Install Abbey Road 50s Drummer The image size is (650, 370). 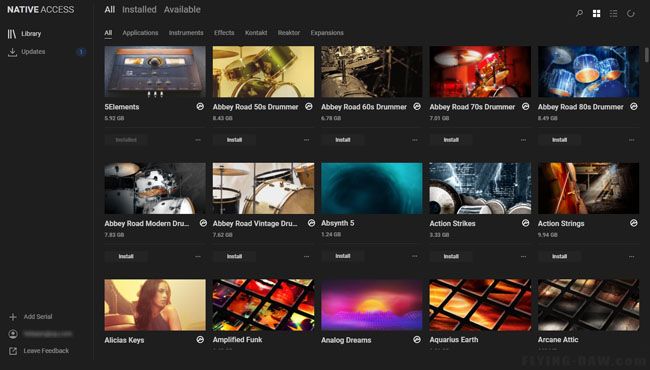coord(234,140)
